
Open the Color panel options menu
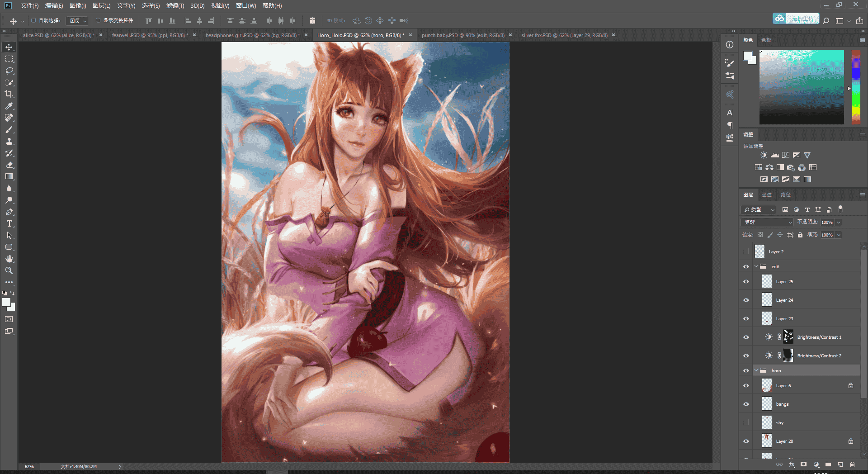[862, 40]
